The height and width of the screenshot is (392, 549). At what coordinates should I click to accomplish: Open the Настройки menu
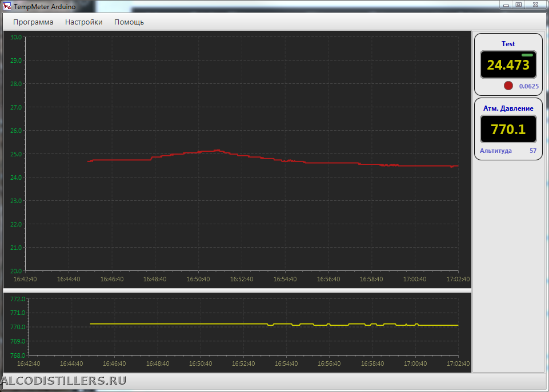pyautogui.click(x=83, y=22)
